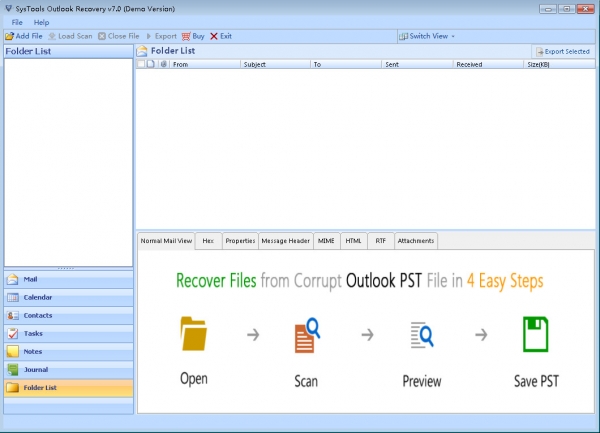600x433 pixels.
Task: Click the SysTools title bar application icon
Action: click(8, 8)
